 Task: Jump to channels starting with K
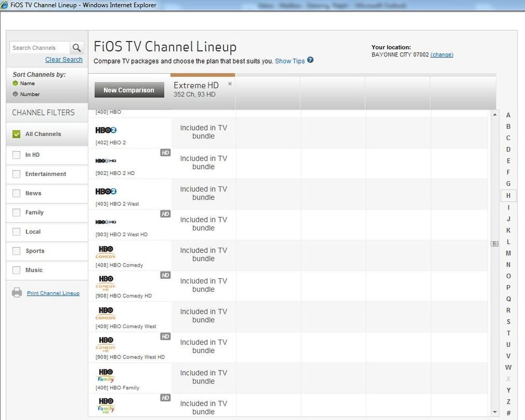(x=508, y=230)
